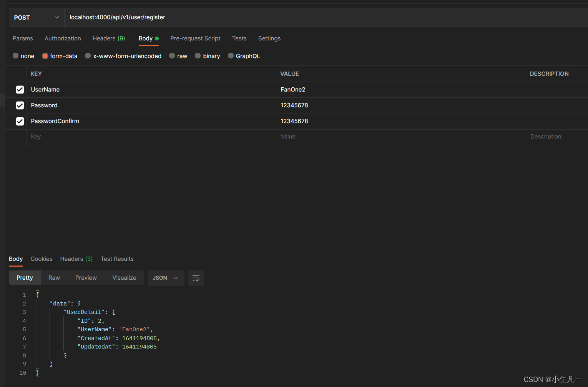
Task: Switch to Preview response view
Action: coord(86,278)
